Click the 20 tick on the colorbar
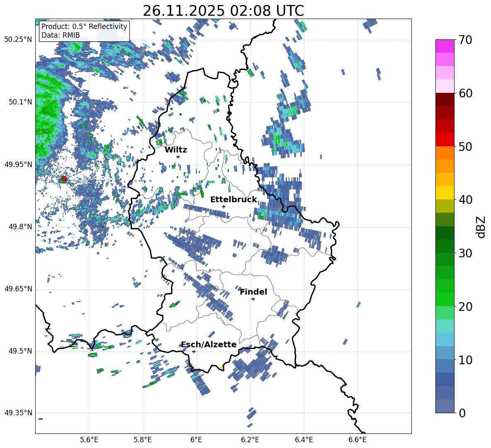491x448 pixels. (465, 306)
